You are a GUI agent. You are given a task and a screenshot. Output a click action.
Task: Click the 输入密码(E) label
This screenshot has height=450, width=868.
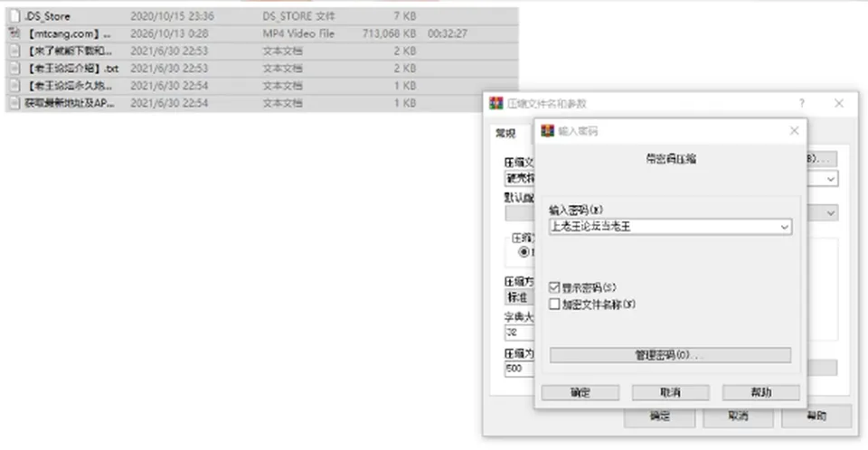coord(576,210)
